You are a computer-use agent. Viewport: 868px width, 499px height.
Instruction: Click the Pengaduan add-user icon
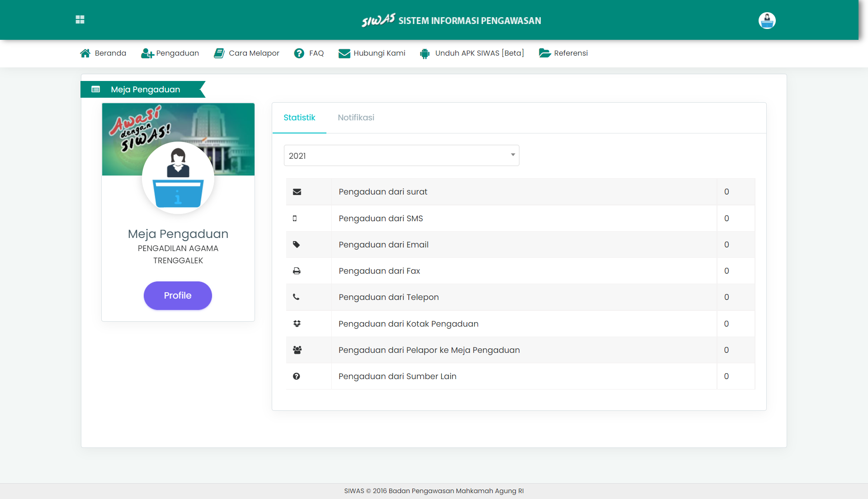point(147,53)
